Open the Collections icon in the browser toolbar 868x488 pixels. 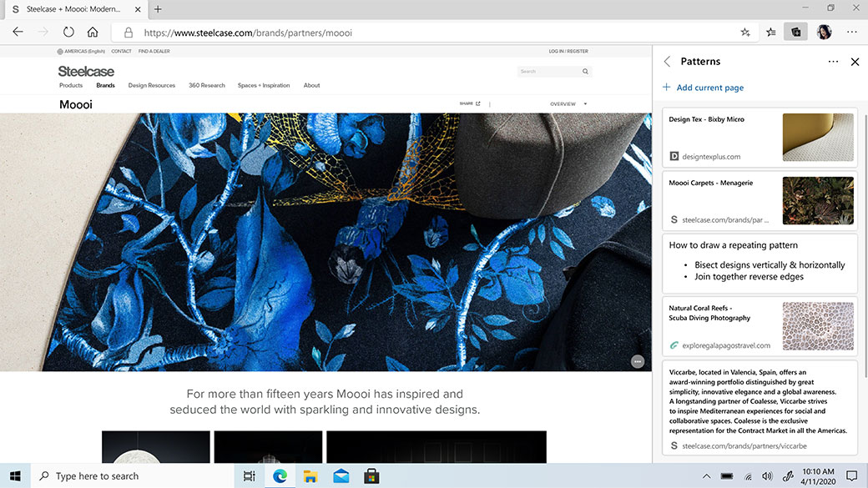coord(795,31)
